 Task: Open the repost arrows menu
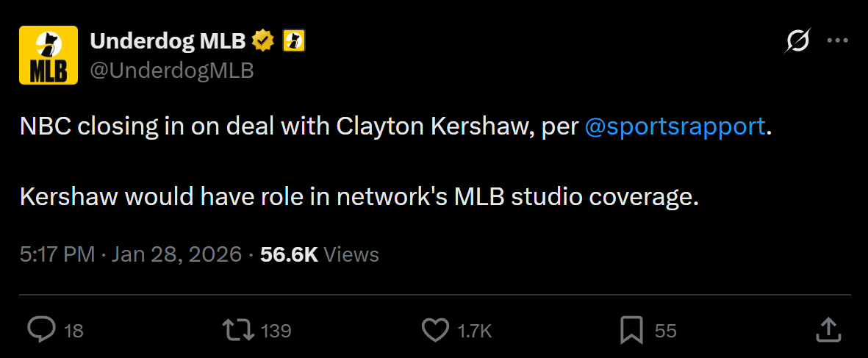[239, 330]
